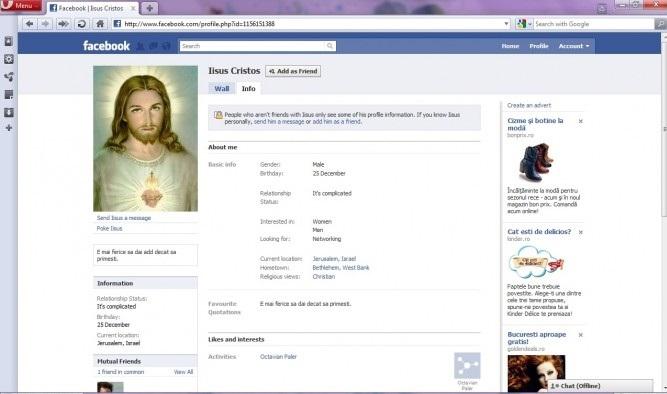This screenshot has width=667, height=394.
Task: Click the Fast Forward arrow button
Action: click(x=63, y=24)
